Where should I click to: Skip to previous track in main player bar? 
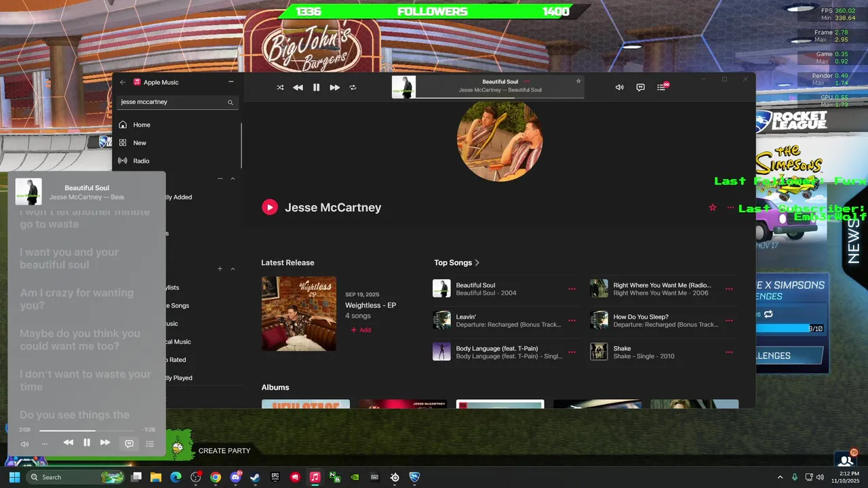[x=298, y=87]
